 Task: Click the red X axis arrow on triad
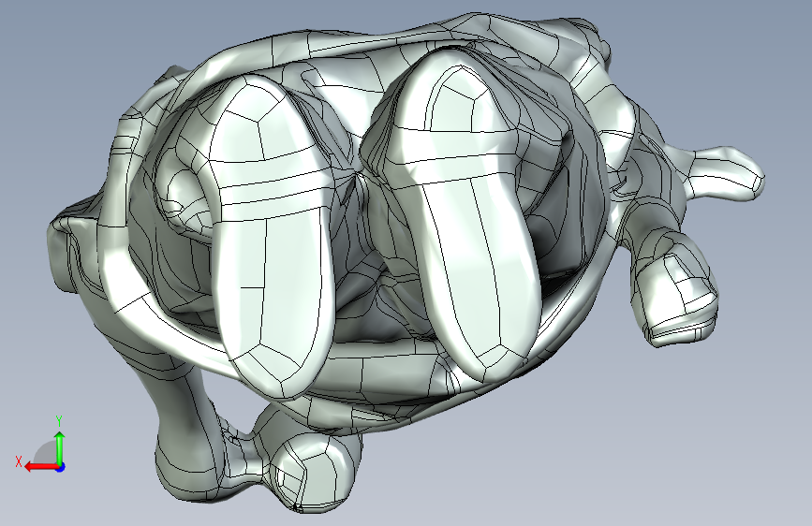(x=41, y=466)
